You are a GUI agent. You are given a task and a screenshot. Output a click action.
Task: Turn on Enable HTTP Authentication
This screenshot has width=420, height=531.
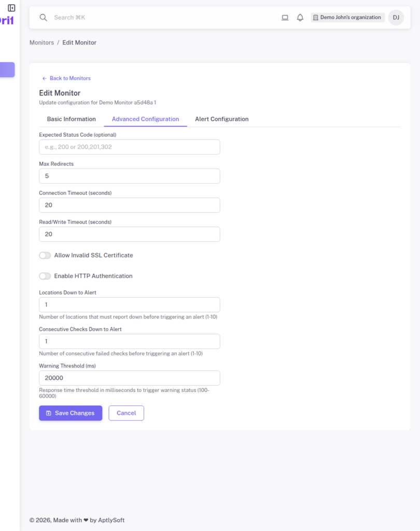[x=45, y=276]
